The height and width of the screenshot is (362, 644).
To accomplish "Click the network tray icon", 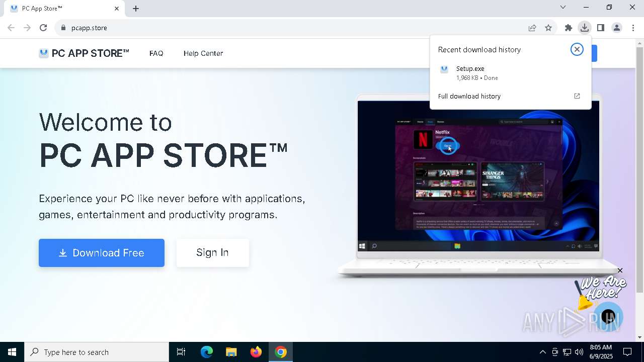I will (567, 352).
